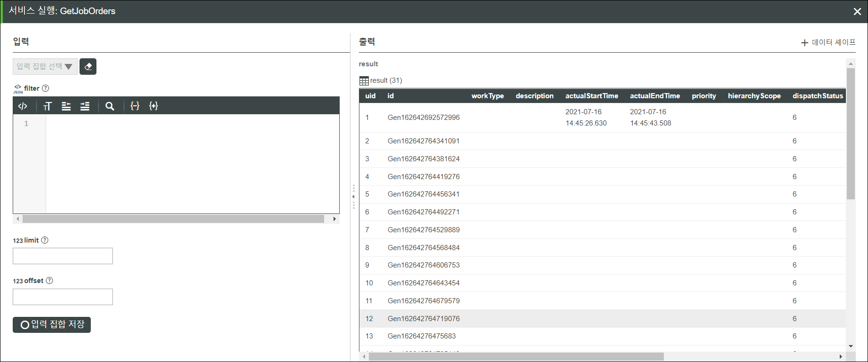This screenshot has height=362, width=868.
Task: Click the expand braces icon
Action: (153, 106)
